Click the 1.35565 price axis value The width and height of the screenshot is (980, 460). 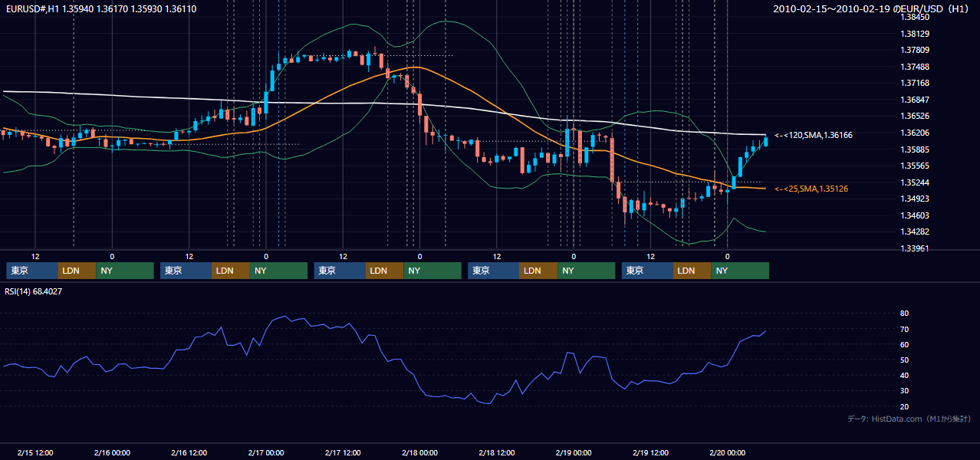[x=915, y=166]
